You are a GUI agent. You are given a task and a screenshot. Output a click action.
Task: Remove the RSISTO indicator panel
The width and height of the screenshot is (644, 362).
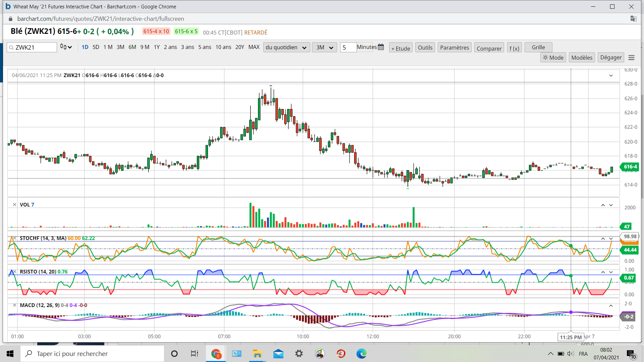pyautogui.click(x=14, y=271)
